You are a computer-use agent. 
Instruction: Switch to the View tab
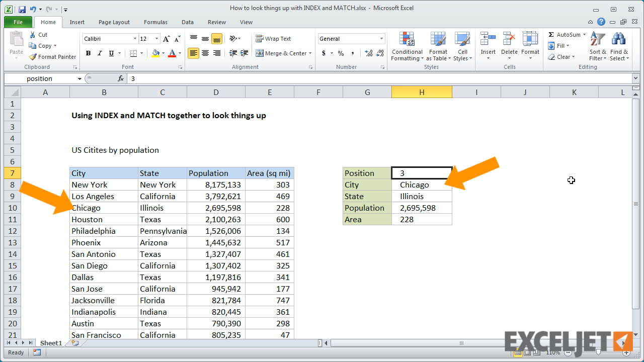pyautogui.click(x=246, y=22)
